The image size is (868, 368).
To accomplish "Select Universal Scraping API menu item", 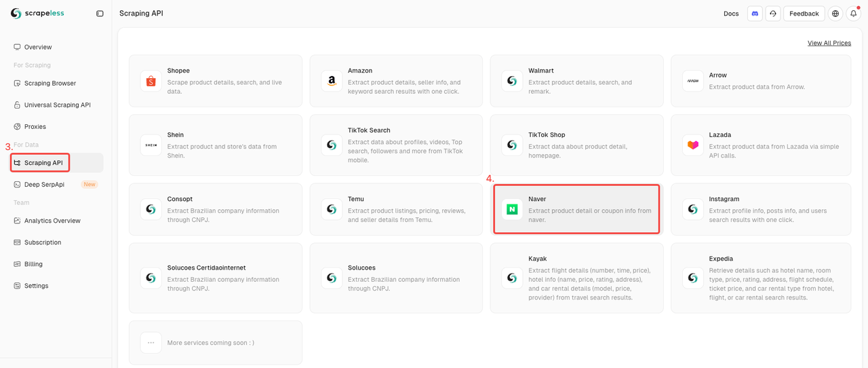I will [56, 105].
